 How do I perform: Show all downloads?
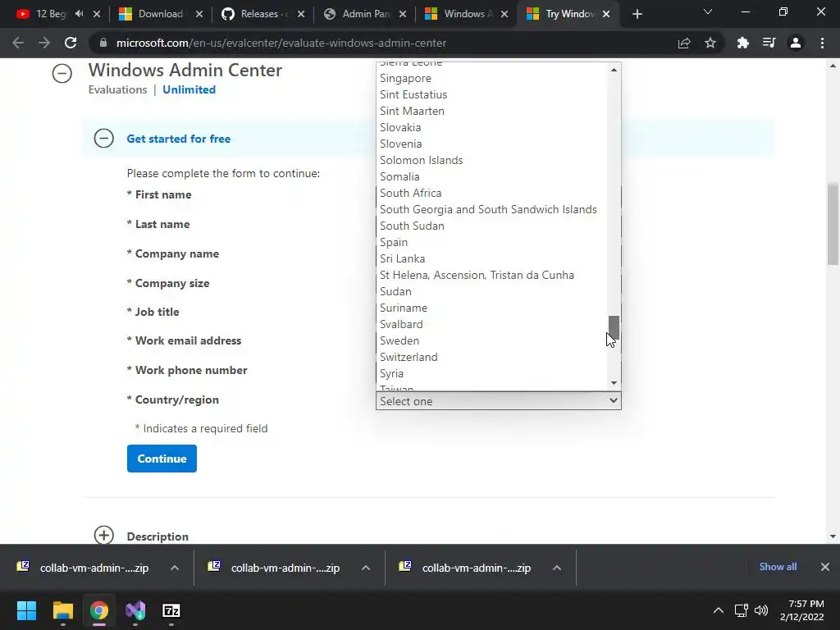pyautogui.click(x=778, y=567)
